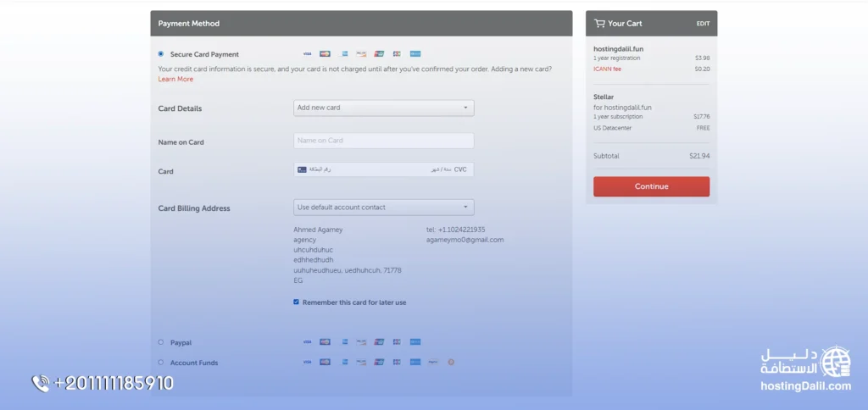Click EDIT in the Your Cart header

click(703, 24)
